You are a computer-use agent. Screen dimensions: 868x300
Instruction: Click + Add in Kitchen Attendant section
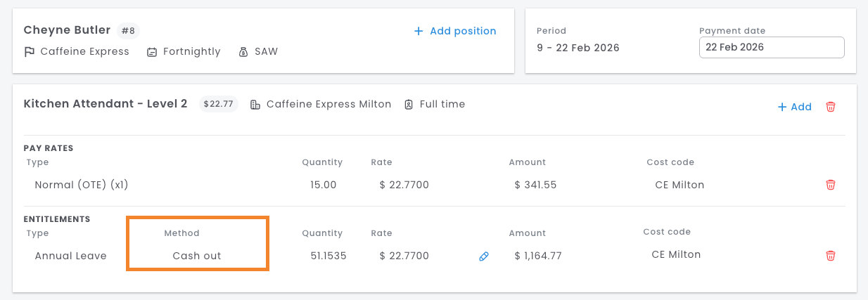pyautogui.click(x=794, y=107)
